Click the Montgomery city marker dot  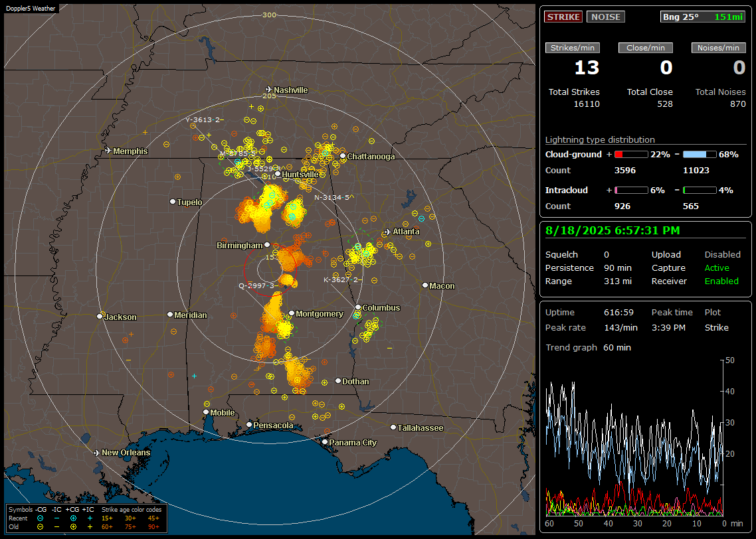click(x=292, y=313)
